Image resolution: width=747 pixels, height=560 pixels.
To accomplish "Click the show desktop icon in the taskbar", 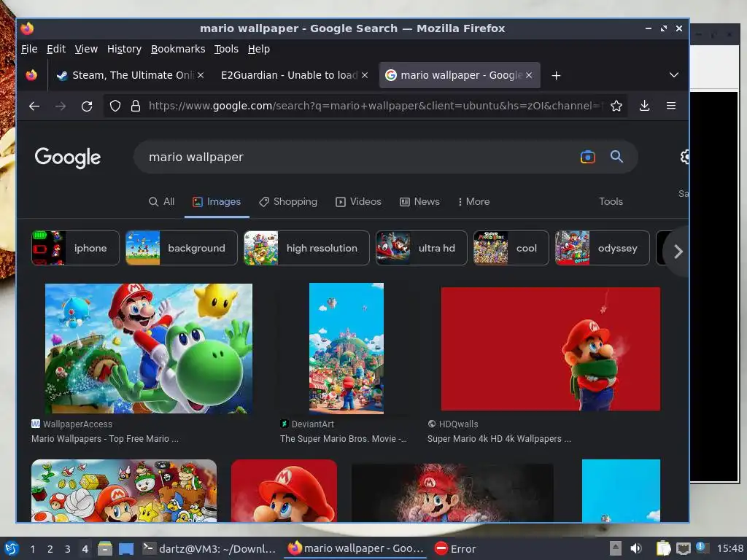I will (x=126, y=548).
